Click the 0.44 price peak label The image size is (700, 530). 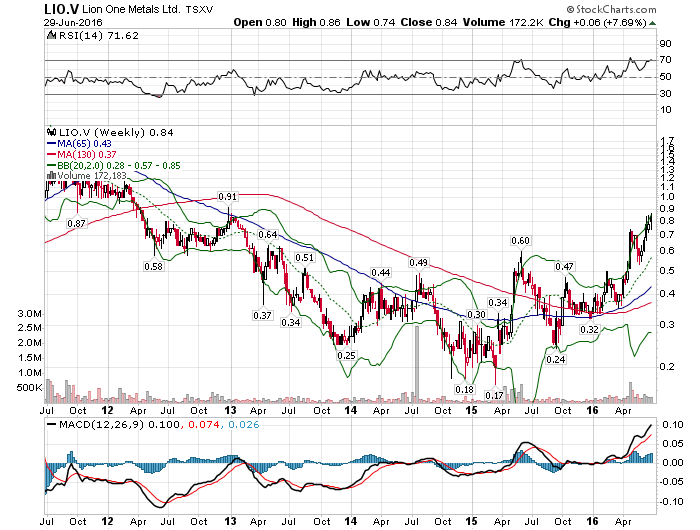381,272
